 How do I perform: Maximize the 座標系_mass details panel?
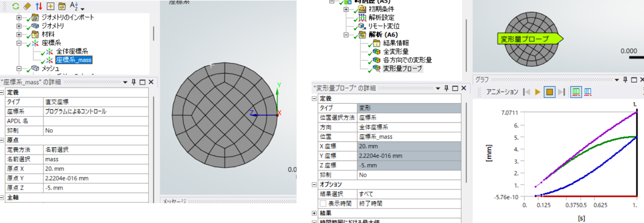pyautogui.click(x=142, y=82)
